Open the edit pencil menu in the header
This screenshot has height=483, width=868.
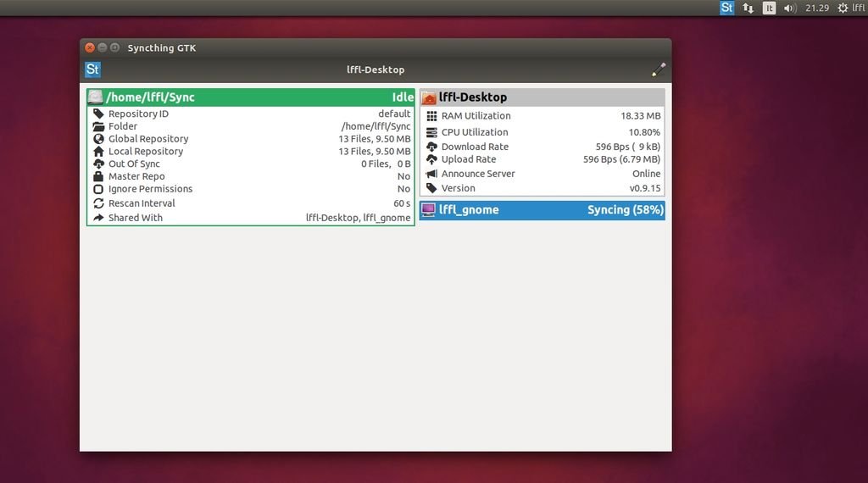point(658,69)
